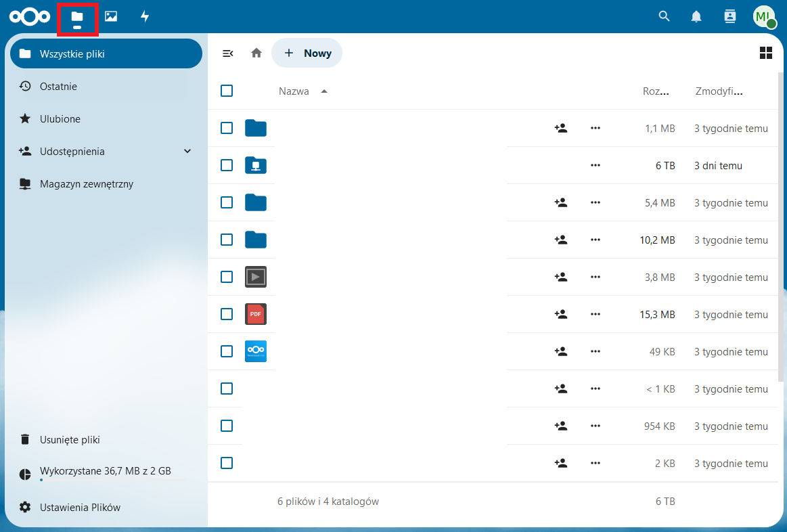Open actions menu for 6 TB folder
Image resolution: width=787 pixels, height=532 pixels.
pyautogui.click(x=595, y=165)
